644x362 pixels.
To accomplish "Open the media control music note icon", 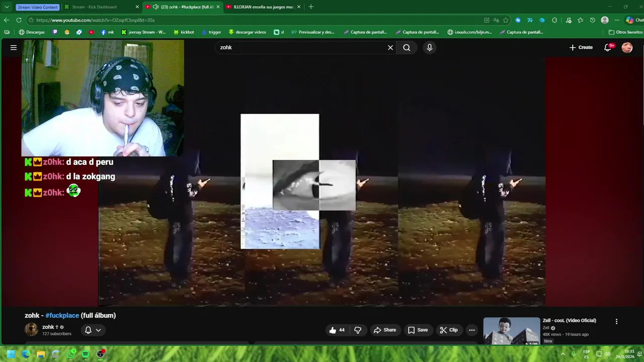I will [569, 20].
